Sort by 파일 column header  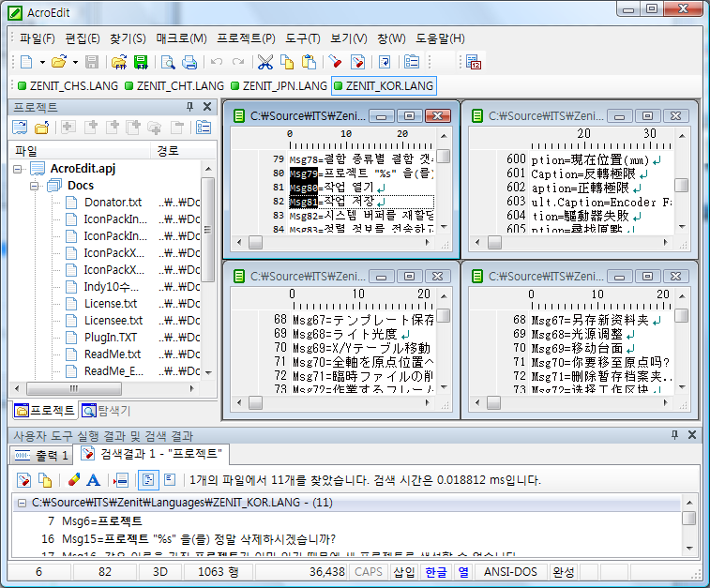(x=80, y=151)
